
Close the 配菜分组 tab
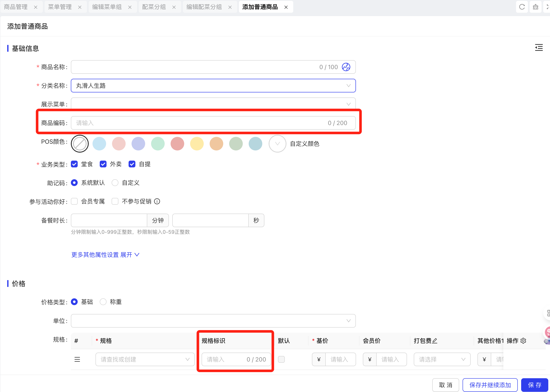(174, 7)
